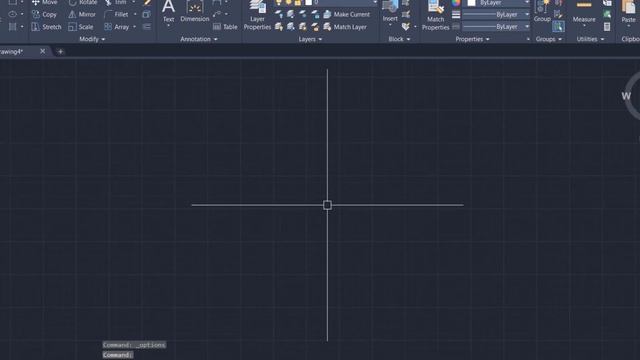The height and width of the screenshot is (360, 640).
Task: Expand the Block panel
Action: coord(399,39)
